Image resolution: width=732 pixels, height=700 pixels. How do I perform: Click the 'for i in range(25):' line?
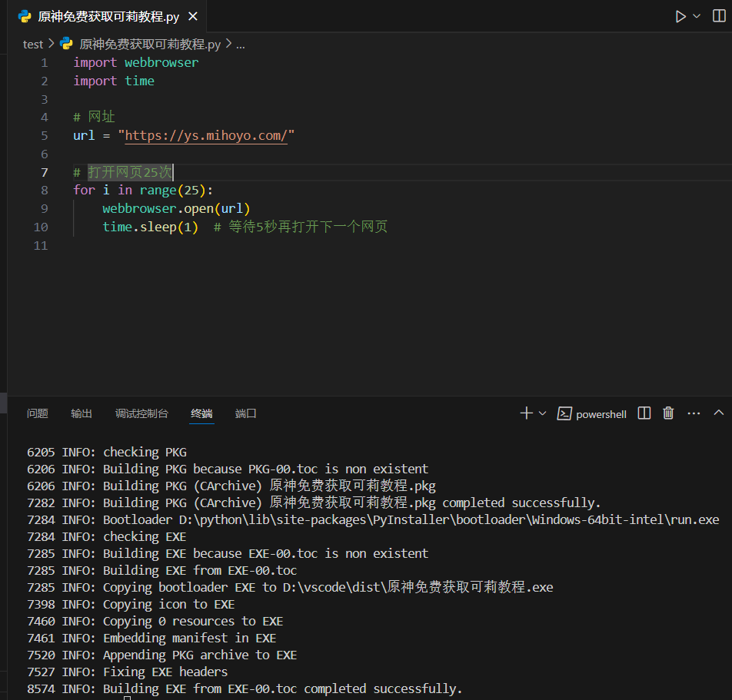click(x=143, y=191)
